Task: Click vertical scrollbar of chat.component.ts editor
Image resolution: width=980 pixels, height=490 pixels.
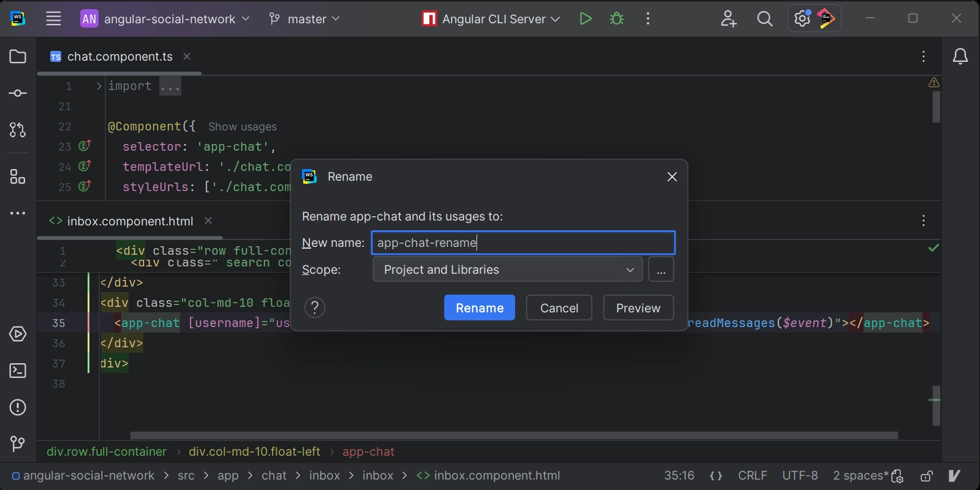Action: (936, 107)
